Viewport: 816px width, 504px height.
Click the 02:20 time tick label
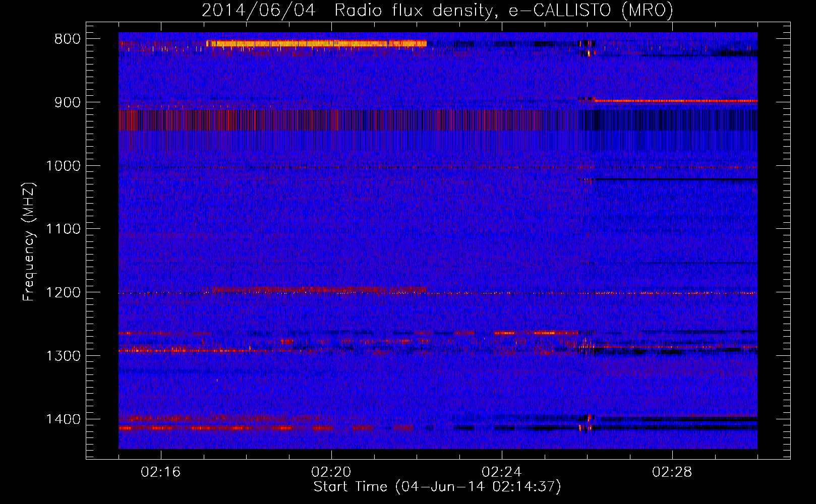pyautogui.click(x=331, y=472)
